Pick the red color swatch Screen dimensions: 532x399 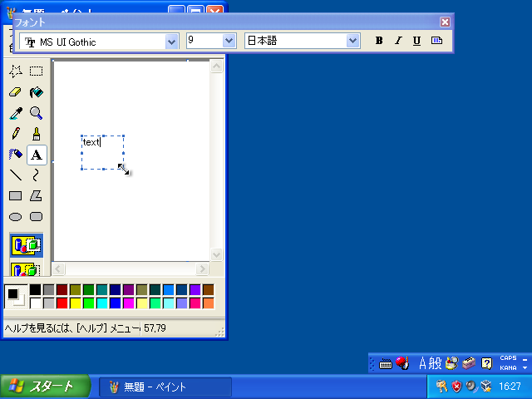[x=62, y=303]
